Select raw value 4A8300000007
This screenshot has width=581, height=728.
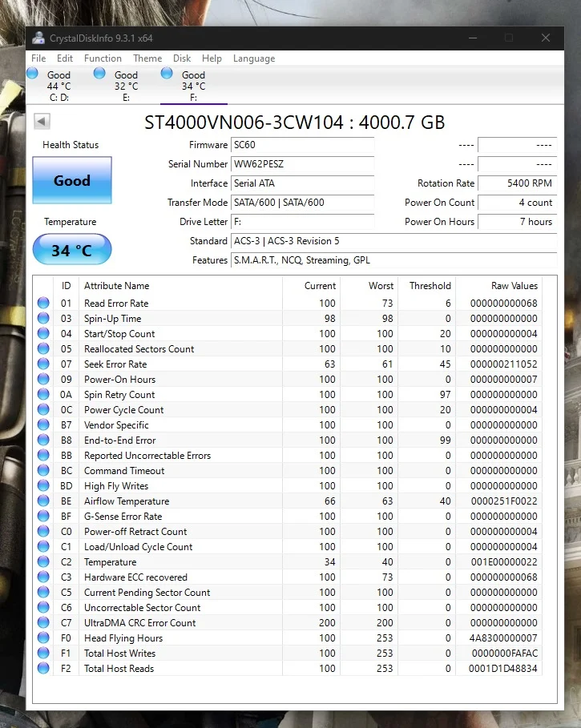503,638
